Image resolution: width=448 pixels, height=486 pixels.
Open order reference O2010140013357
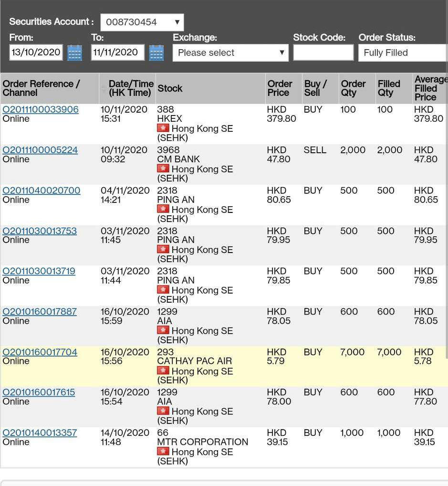point(40,433)
